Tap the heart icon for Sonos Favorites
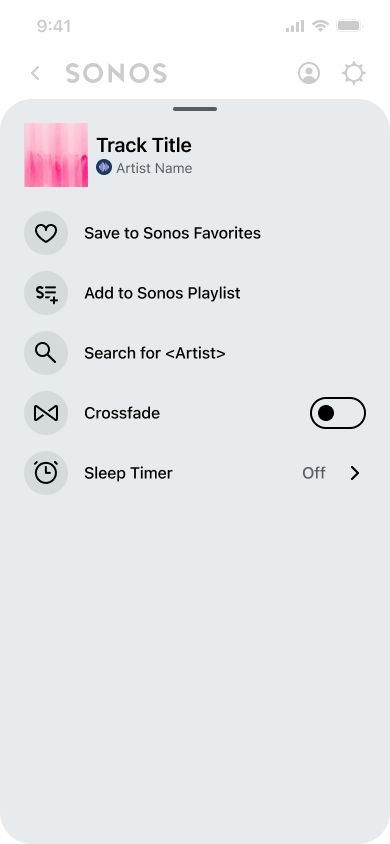The height and width of the screenshot is (844, 390). point(46,233)
